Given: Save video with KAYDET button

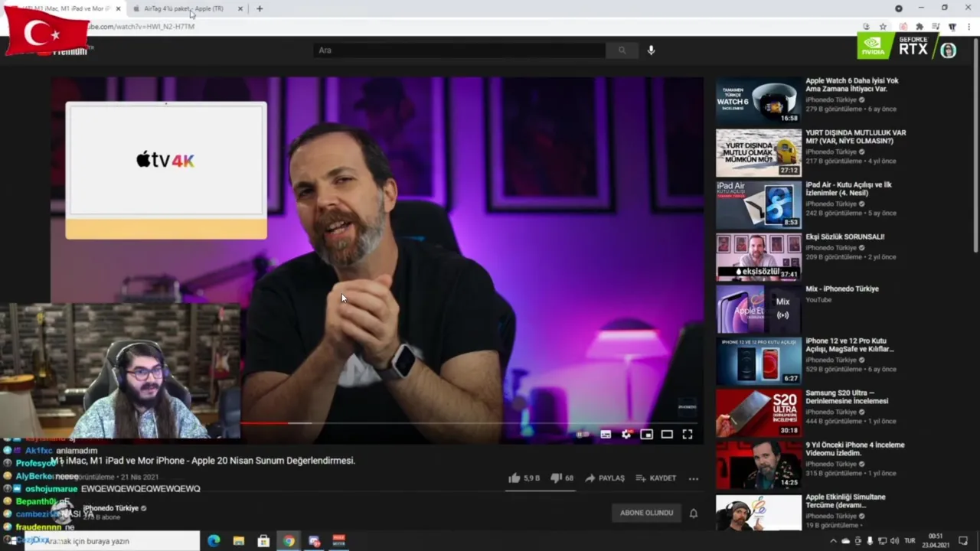Looking at the screenshot, I should [x=656, y=478].
